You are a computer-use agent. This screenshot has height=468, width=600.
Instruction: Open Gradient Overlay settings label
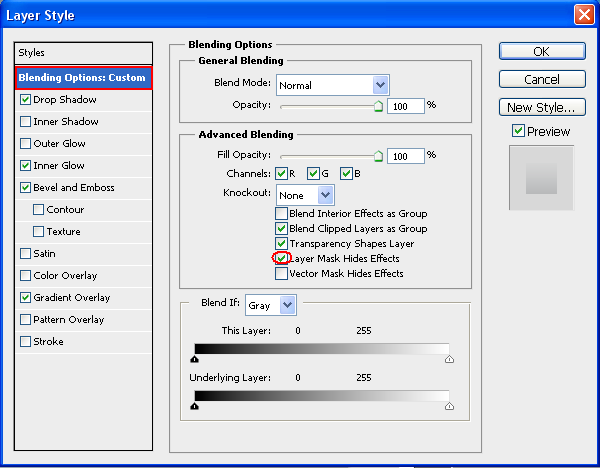click(72, 298)
